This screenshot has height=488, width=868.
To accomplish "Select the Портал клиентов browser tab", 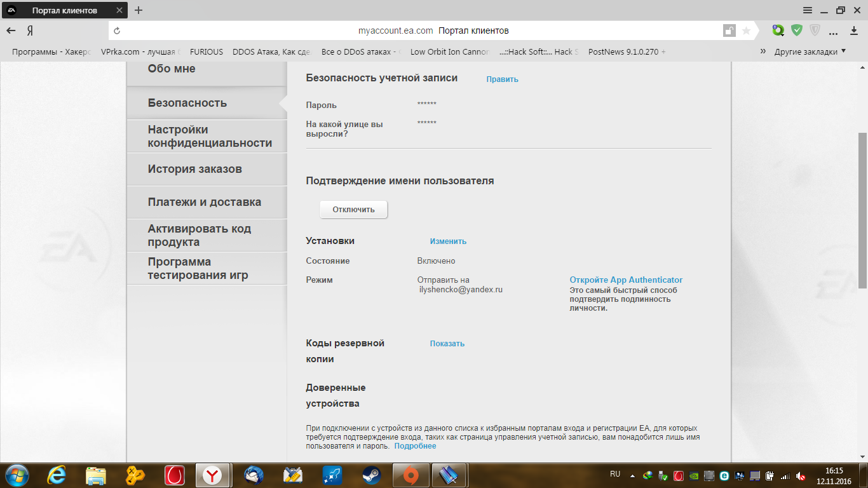I will coord(64,10).
